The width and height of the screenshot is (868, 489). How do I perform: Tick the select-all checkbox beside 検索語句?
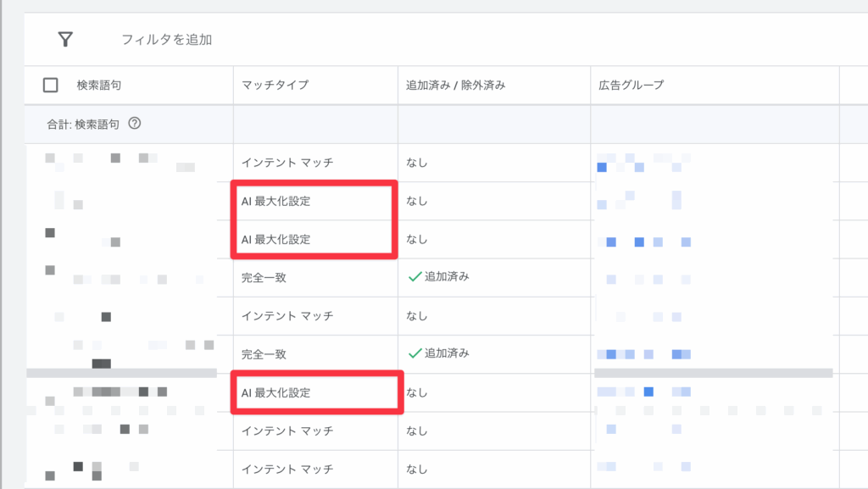click(x=50, y=86)
